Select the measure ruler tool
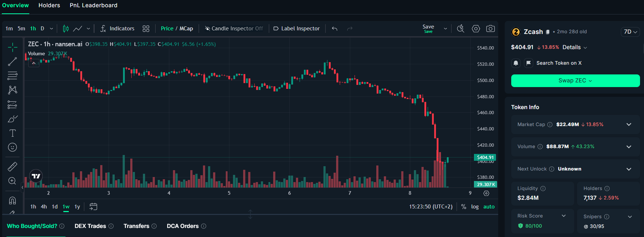 pos(12,167)
